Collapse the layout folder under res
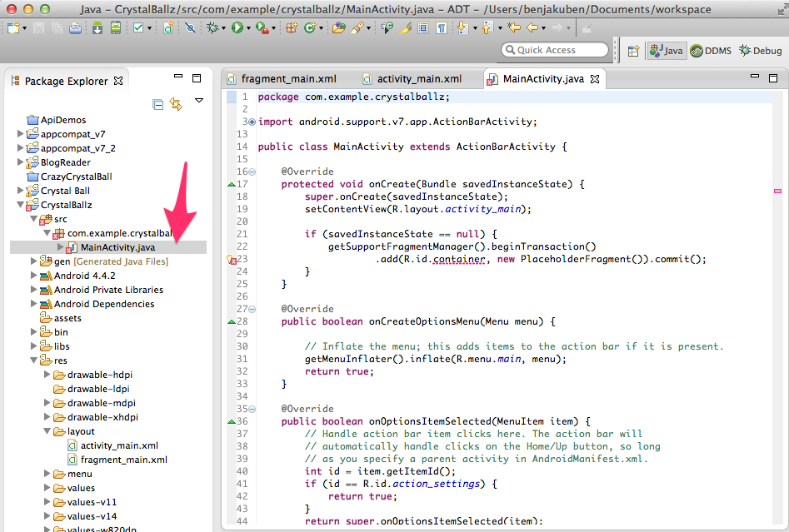Viewport: 789px width, 532px height. 47,431
